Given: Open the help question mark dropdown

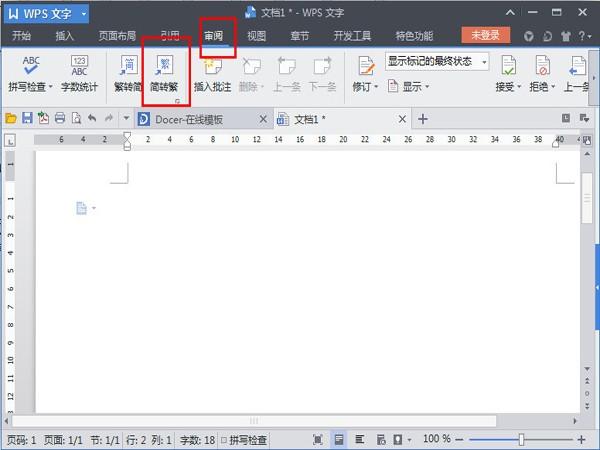Looking at the screenshot, I should click(585, 36).
